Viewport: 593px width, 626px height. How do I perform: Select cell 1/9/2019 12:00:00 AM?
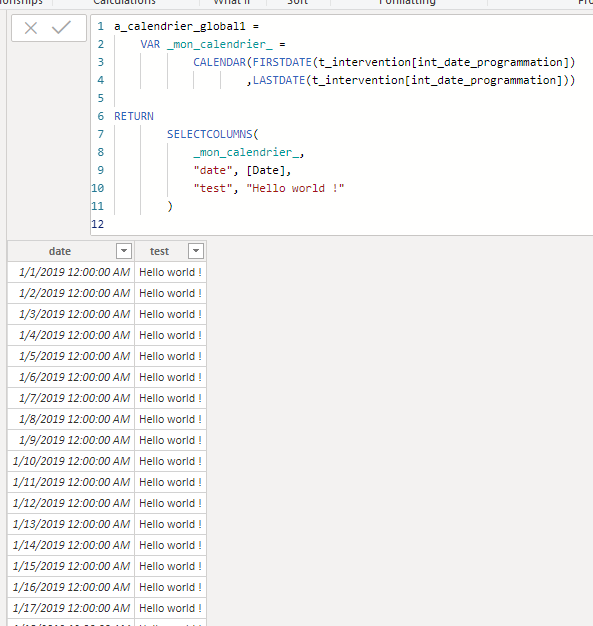tap(71, 440)
